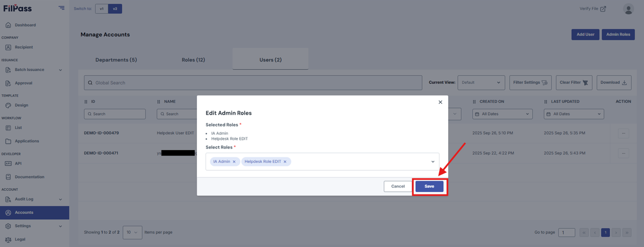Click the Add User button
This screenshot has width=644, height=247.
(585, 34)
